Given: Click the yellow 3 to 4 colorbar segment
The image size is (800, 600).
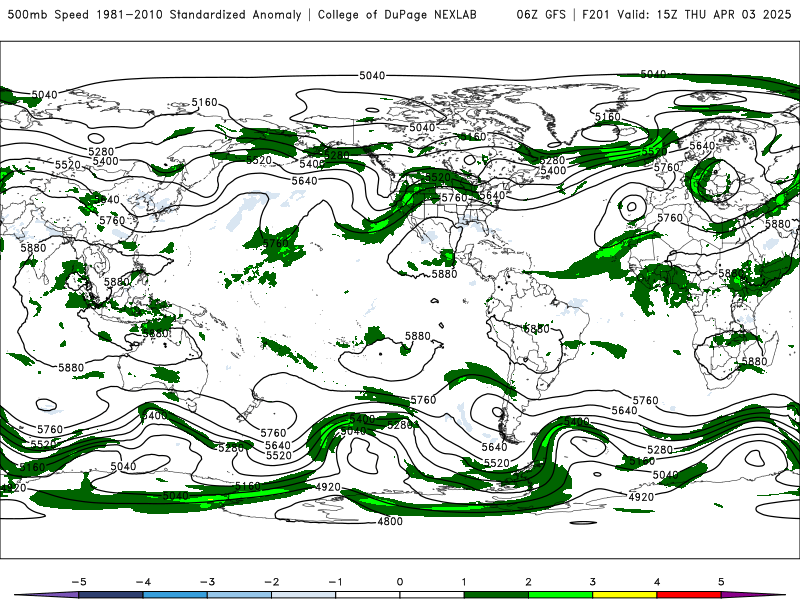Looking at the screenshot, I should (x=624, y=595).
